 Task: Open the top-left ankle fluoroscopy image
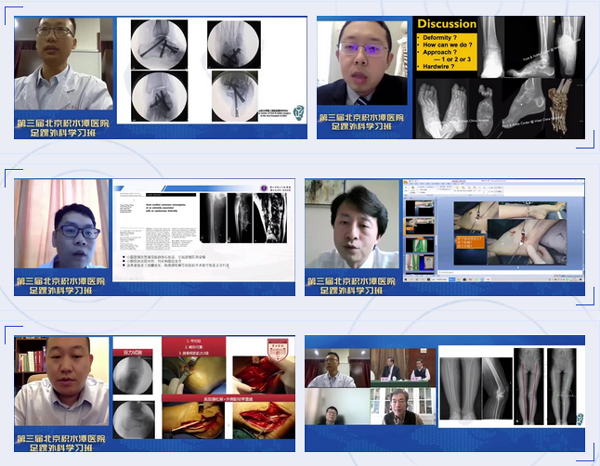click(161, 41)
